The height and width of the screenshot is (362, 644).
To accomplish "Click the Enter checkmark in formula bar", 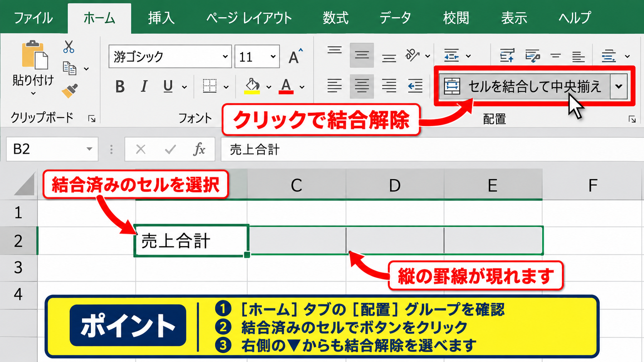I will [170, 149].
